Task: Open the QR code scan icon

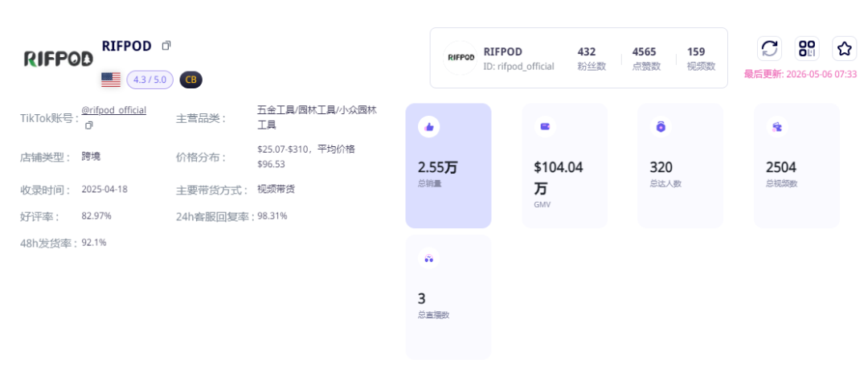Action: click(807, 48)
